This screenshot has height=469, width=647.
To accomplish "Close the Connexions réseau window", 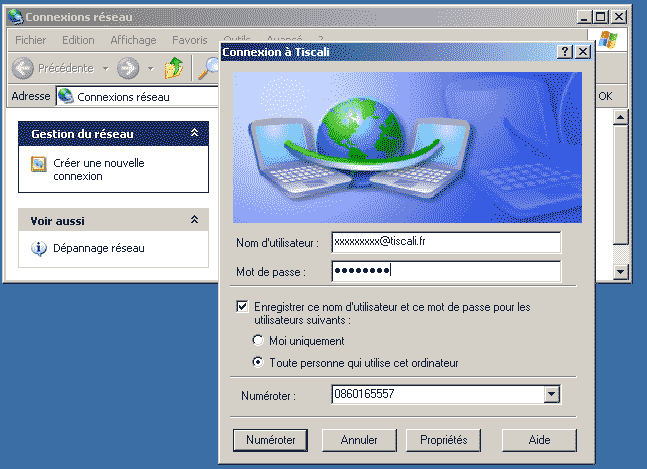I will [619, 17].
